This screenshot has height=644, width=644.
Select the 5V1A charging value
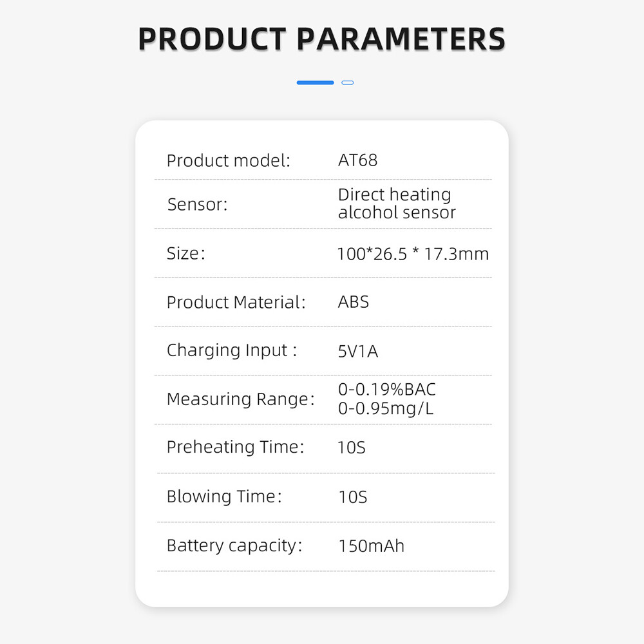pyautogui.click(x=358, y=352)
